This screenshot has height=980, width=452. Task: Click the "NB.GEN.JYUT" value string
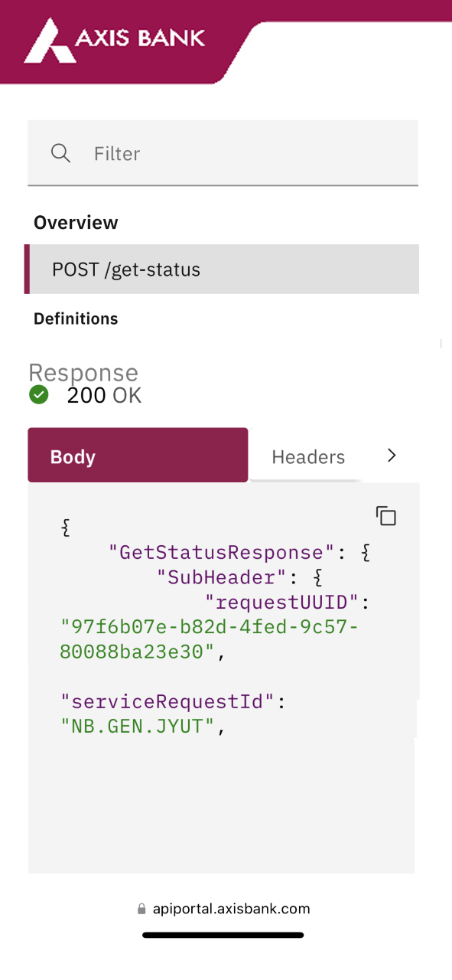pyautogui.click(x=138, y=727)
